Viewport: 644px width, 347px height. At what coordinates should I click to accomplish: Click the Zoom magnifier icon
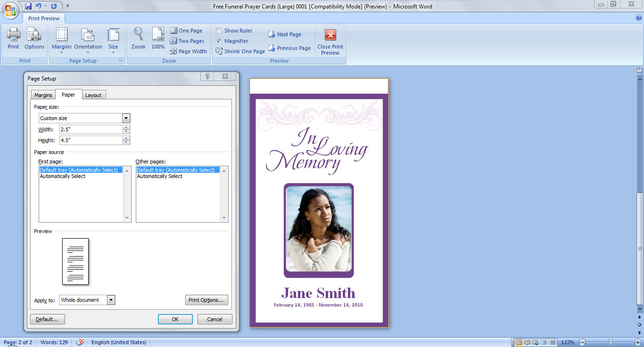tap(138, 39)
